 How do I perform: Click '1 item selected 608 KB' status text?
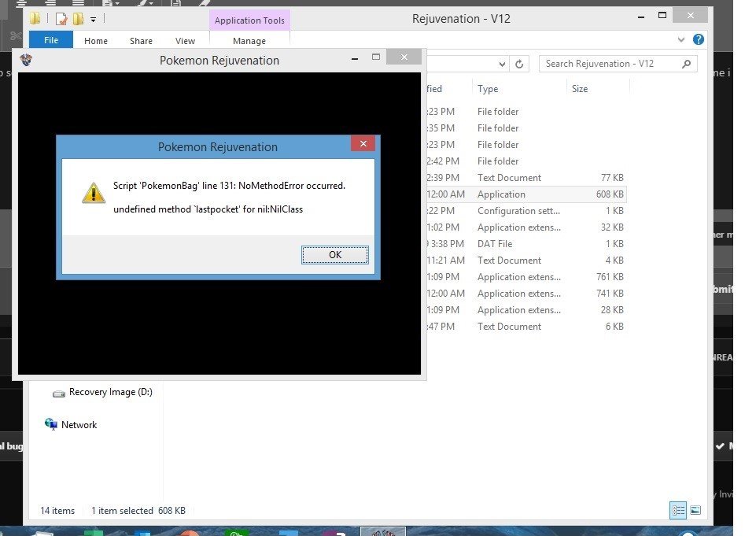coord(138,511)
